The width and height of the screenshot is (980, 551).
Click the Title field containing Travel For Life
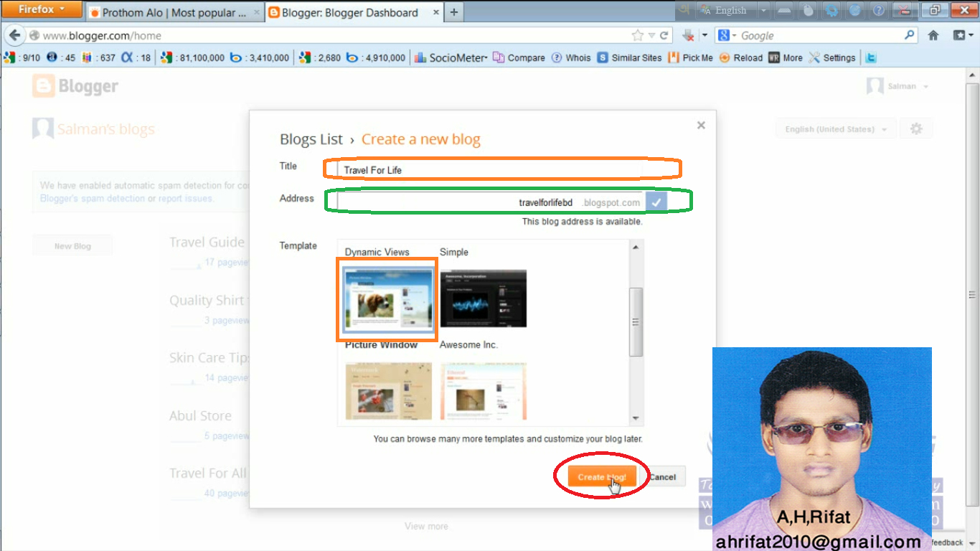tap(491, 170)
